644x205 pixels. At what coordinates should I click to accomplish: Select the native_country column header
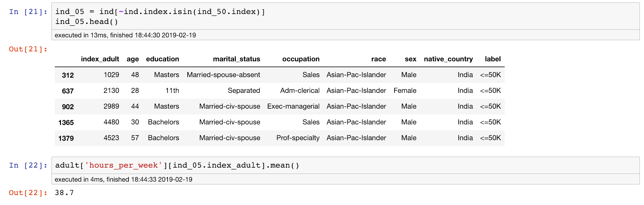pos(448,59)
